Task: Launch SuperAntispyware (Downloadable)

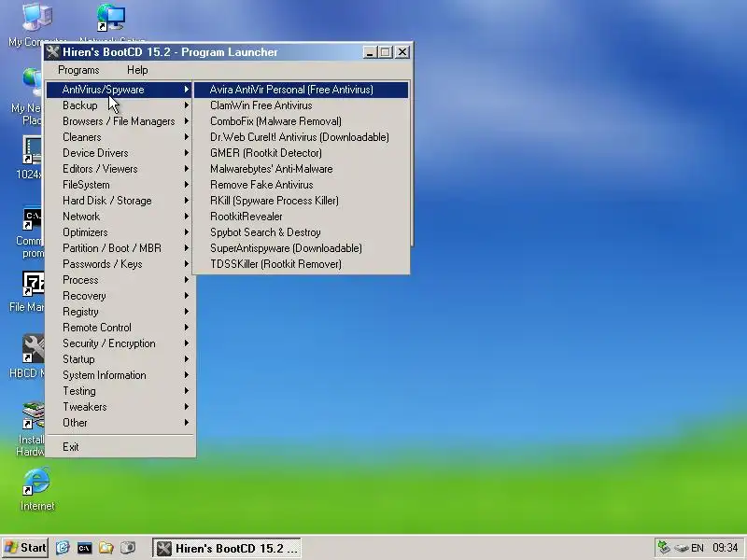Action: click(x=301, y=248)
